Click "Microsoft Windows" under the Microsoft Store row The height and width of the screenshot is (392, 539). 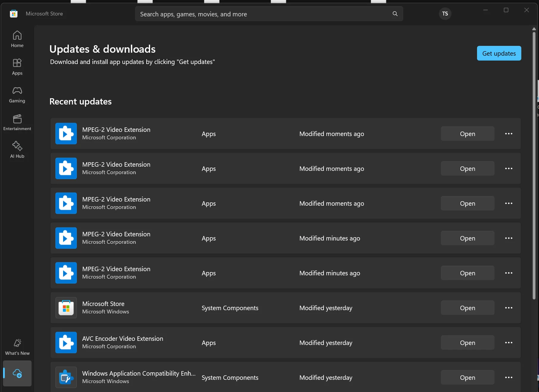pyautogui.click(x=106, y=312)
